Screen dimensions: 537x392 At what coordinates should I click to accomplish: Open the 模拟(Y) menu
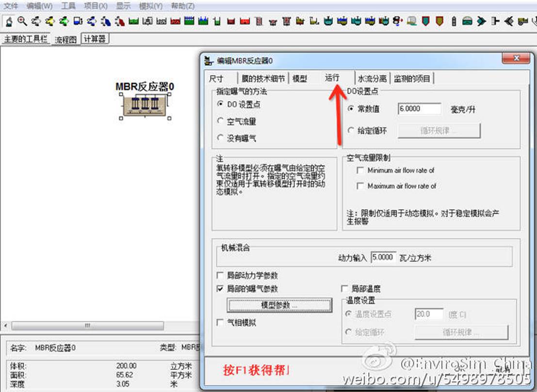click(x=150, y=6)
